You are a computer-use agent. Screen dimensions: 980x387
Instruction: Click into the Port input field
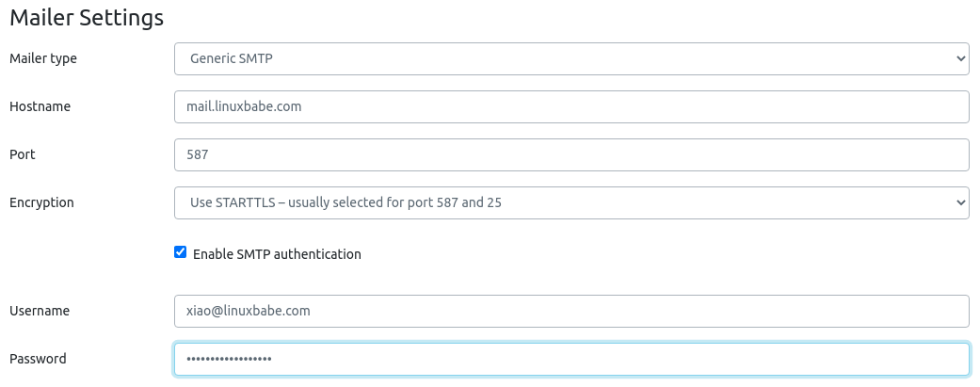(570, 154)
